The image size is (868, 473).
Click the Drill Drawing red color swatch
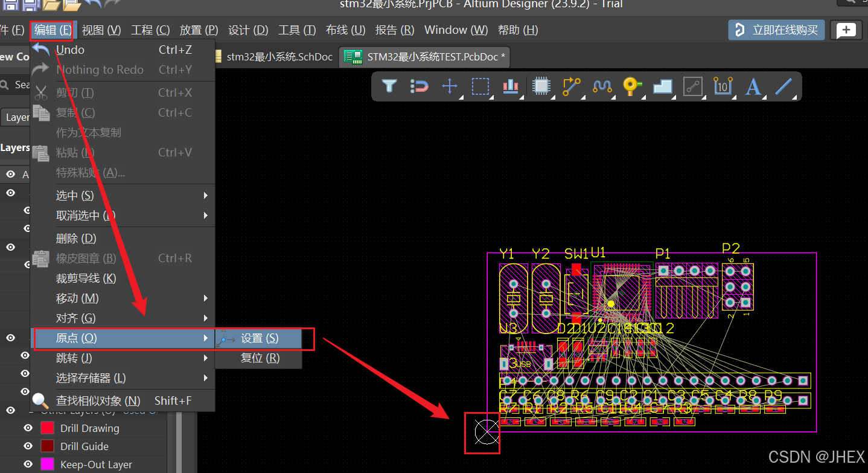pos(48,428)
